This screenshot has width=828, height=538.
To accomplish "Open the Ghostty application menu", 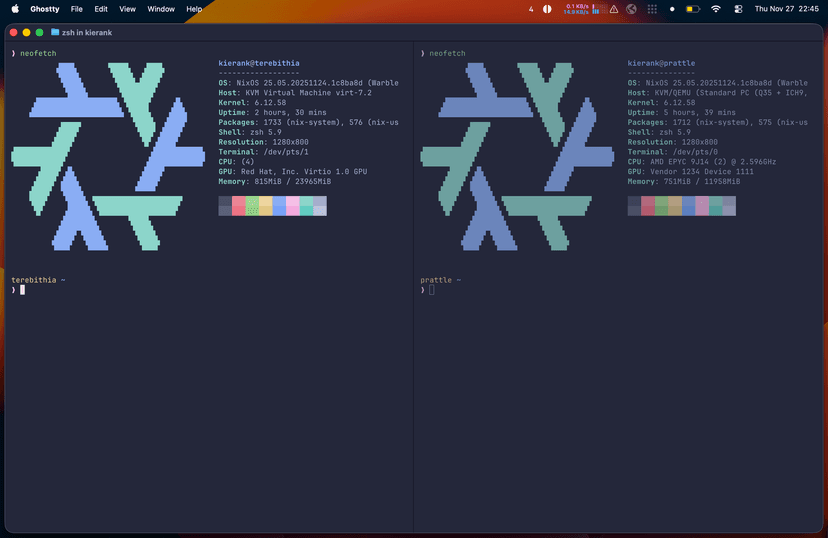I will tap(44, 9).
